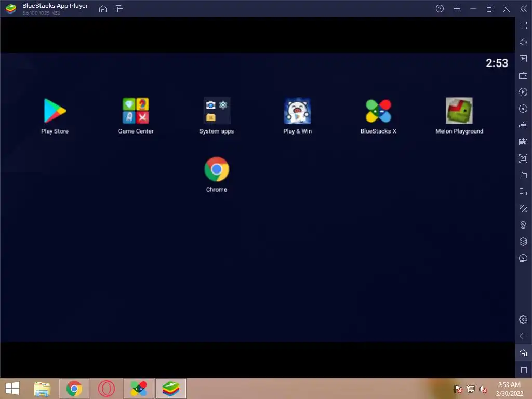Open BlueStacks settings gear icon
Image resolution: width=532 pixels, height=399 pixels.
(523, 320)
